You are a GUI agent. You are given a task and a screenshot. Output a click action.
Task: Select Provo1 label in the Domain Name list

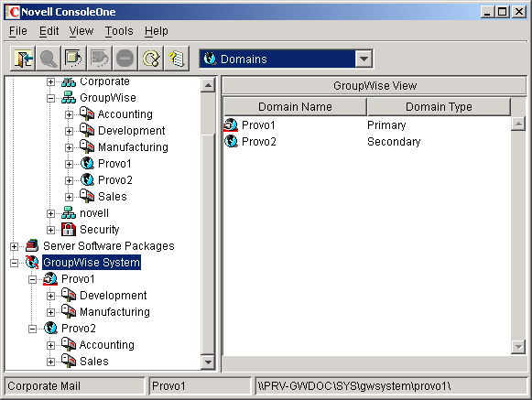click(x=258, y=125)
